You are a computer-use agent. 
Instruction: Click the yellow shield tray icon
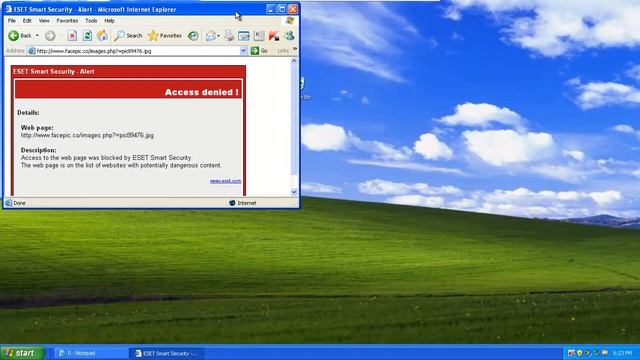coord(580,353)
